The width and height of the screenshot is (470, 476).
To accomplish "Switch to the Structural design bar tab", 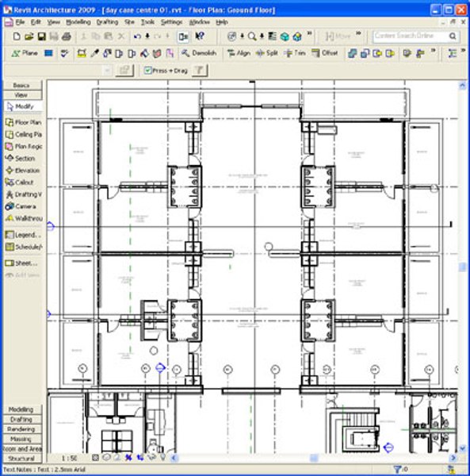I will 22,459.
